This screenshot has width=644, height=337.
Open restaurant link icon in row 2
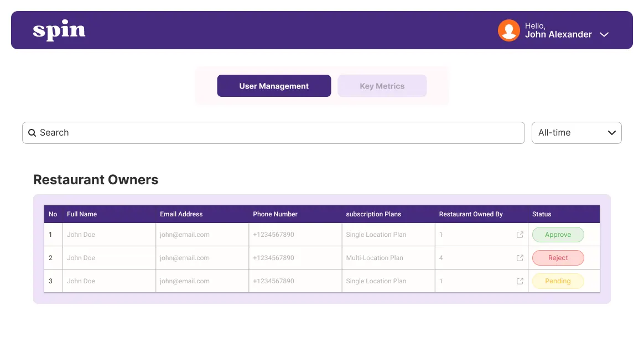coord(520,258)
